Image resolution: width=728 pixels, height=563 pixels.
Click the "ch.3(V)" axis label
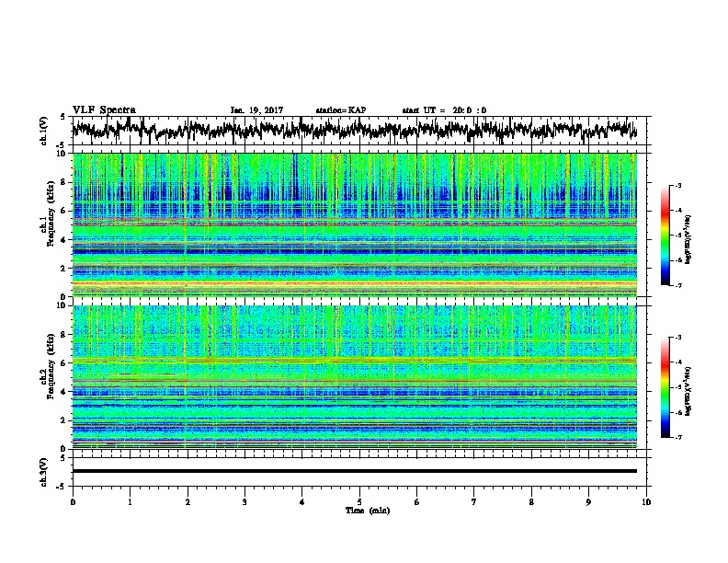coord(43,472)
